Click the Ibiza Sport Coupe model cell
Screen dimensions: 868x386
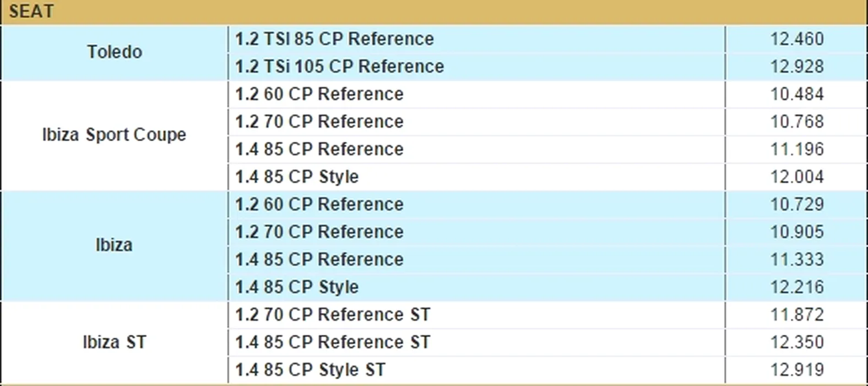115,135
